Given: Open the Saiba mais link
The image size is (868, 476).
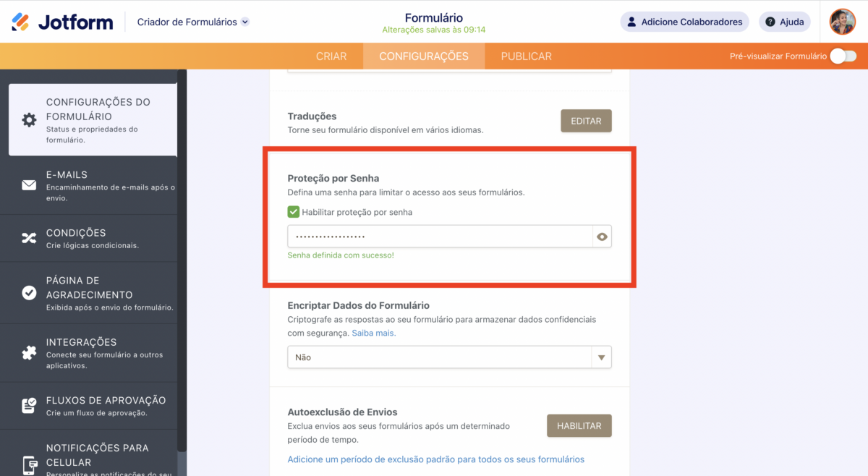Looking at the screenshot, I should click(374, 333).
